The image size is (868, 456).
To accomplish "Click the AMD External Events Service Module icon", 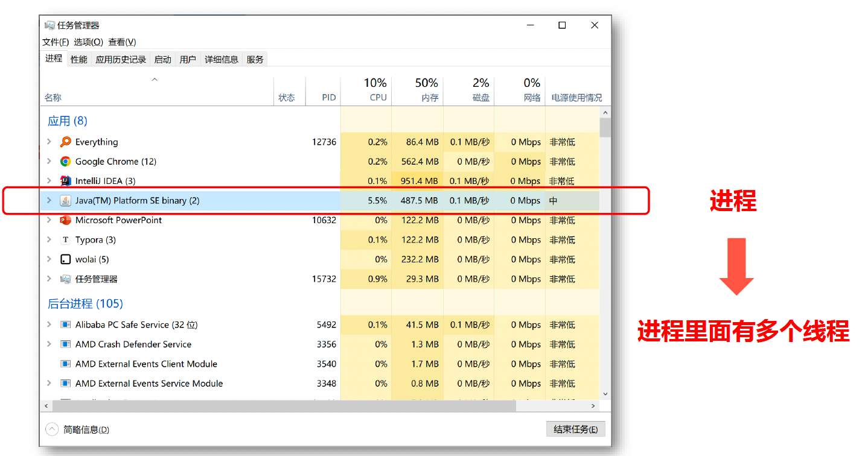I will tap(66, 384).
